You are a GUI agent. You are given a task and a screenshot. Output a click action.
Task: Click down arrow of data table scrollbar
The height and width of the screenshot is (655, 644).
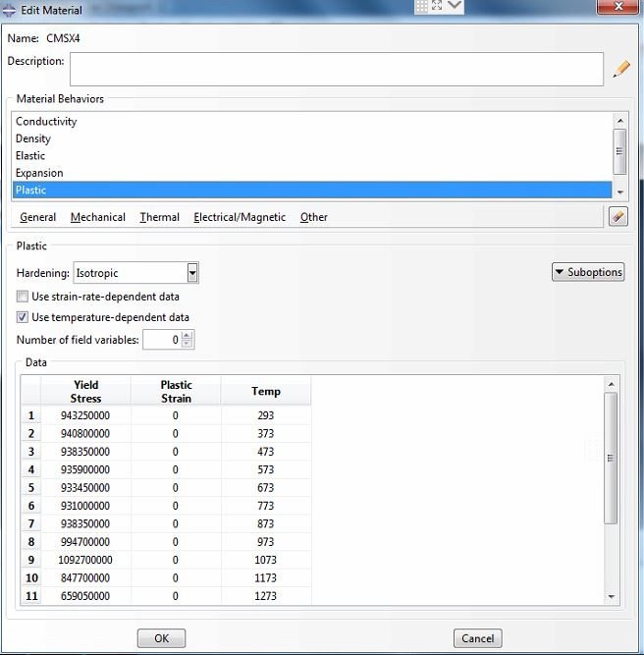[x=612, y=596]
